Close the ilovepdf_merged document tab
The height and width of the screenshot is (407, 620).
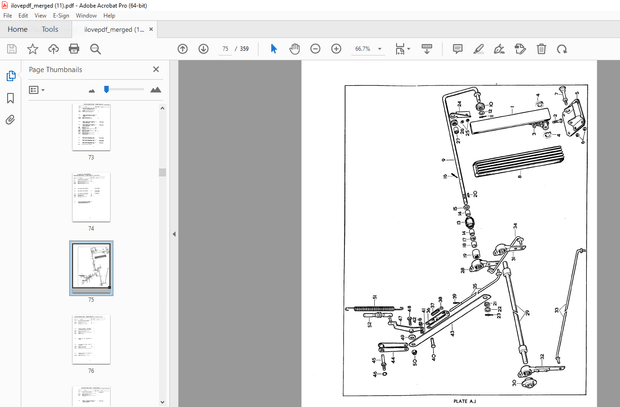[x=151, y=29]
